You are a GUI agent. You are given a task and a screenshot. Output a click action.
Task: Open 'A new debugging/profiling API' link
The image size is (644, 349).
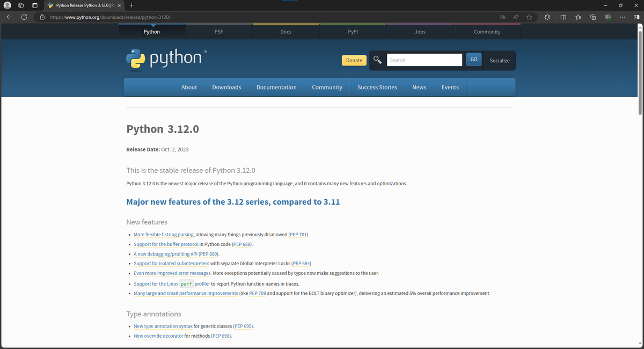tap(166, 254)
